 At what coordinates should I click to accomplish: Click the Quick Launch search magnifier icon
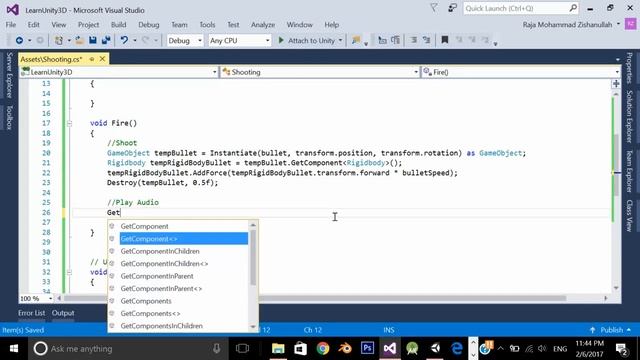tap(573, 8)
